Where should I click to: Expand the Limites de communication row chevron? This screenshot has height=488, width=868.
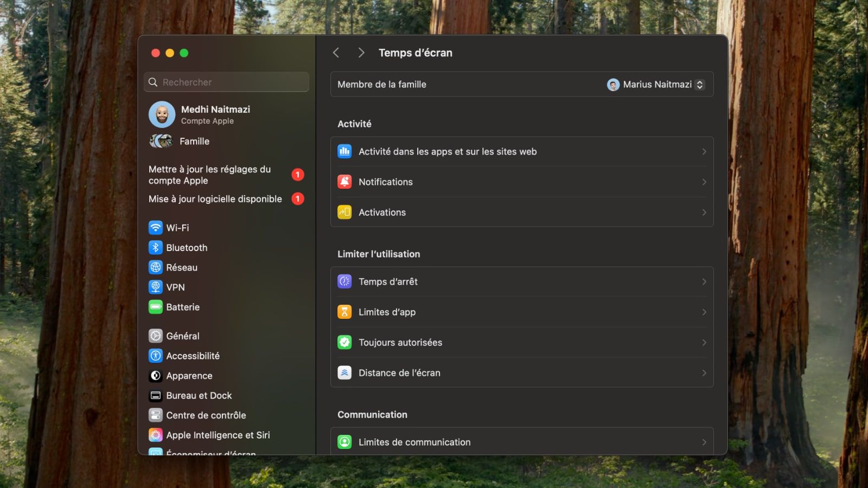pyautogui.click(x=704, y=442)
